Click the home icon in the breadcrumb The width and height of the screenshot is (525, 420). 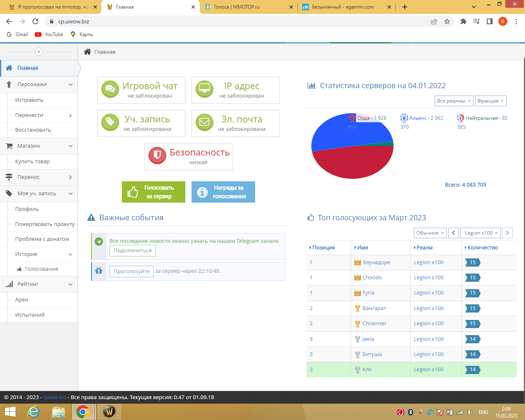tap(87, 52)
